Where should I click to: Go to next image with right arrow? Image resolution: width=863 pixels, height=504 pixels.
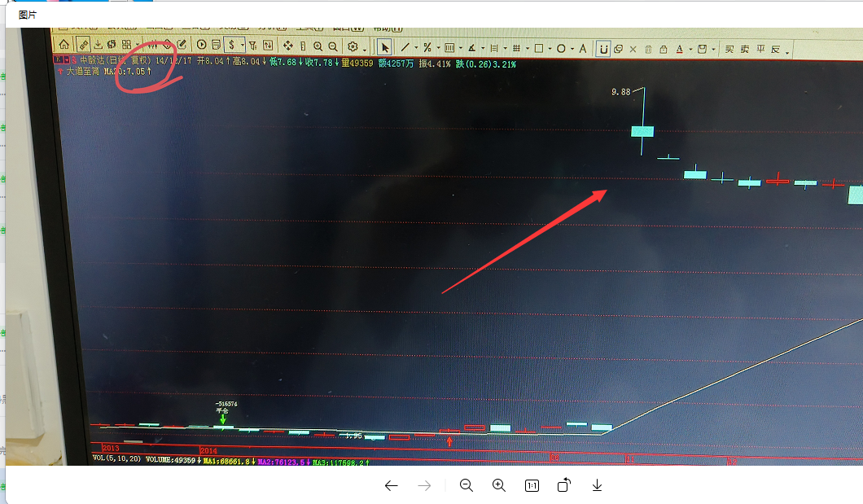[424, 485]
